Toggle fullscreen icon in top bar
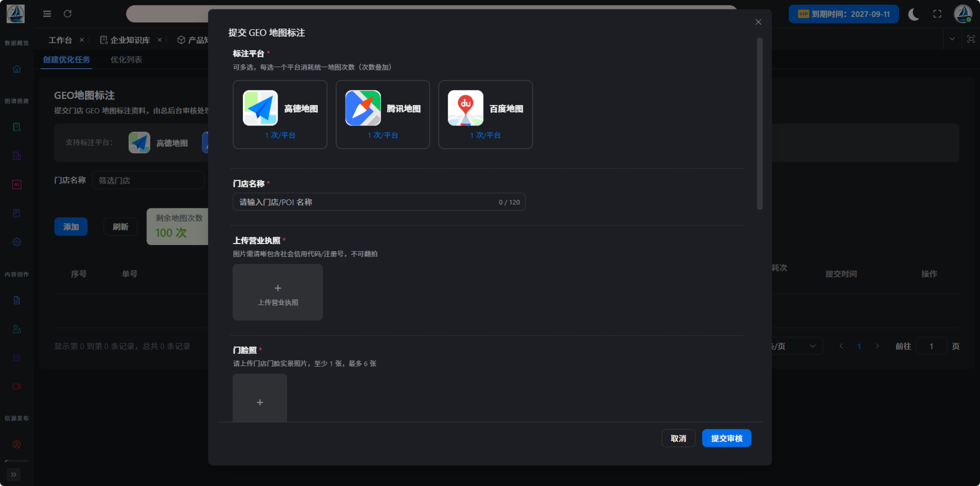Viewport: 980px width, 486px height. point(937,14)
